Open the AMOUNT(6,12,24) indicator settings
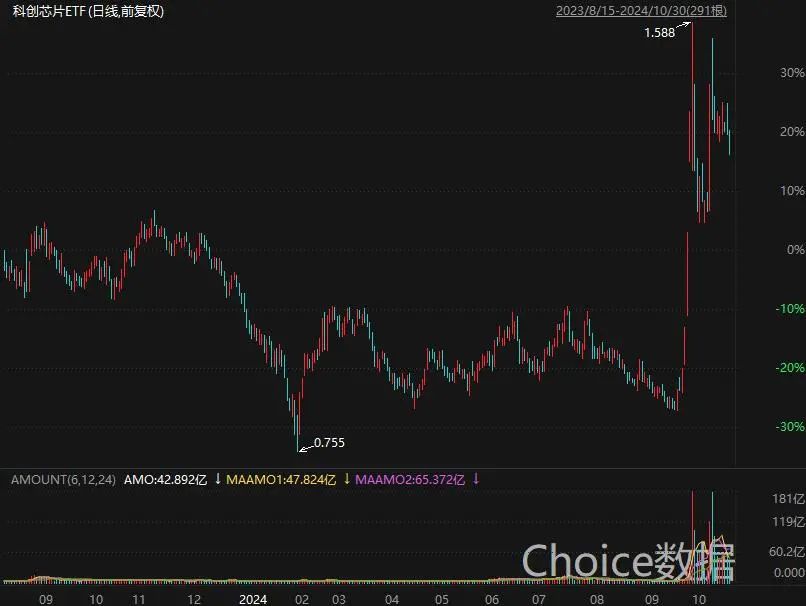The width and height of the screenshot is (806, 606). (63, 480)
